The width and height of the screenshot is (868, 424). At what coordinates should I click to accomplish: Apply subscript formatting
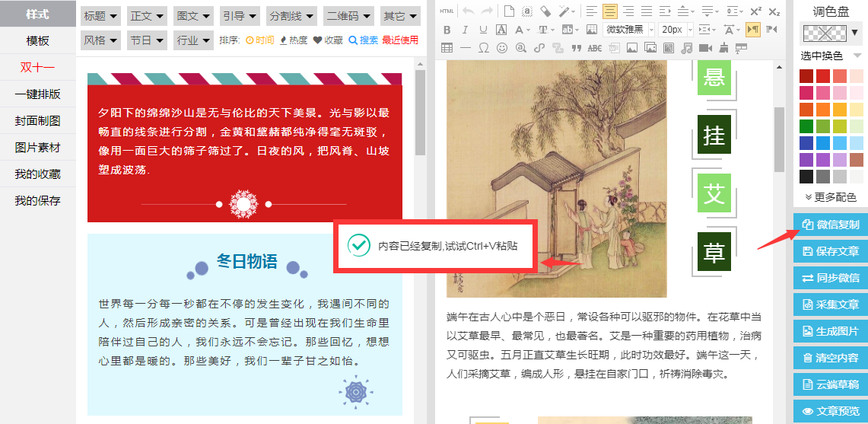774,11
